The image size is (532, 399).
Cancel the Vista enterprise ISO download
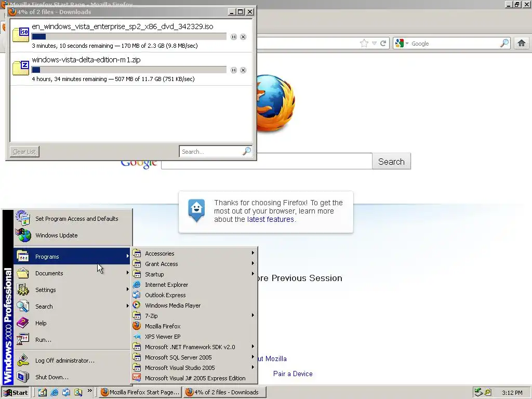pyautogui.click(x=243, y=37)
